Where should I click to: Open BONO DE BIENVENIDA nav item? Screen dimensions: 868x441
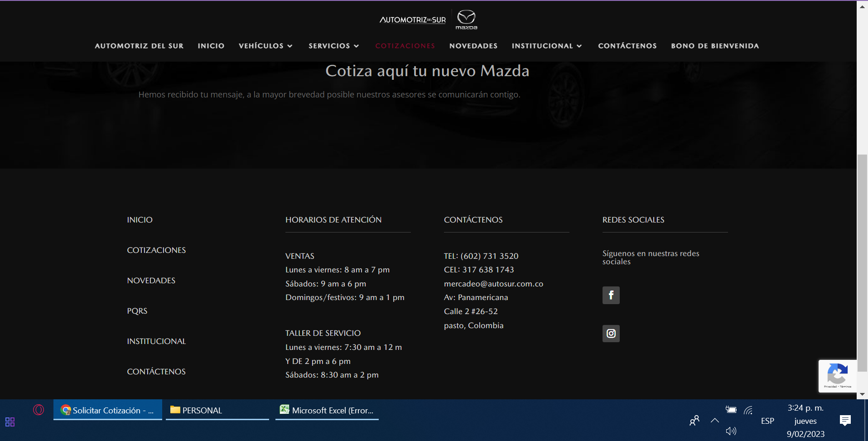[x=715, y=46]
